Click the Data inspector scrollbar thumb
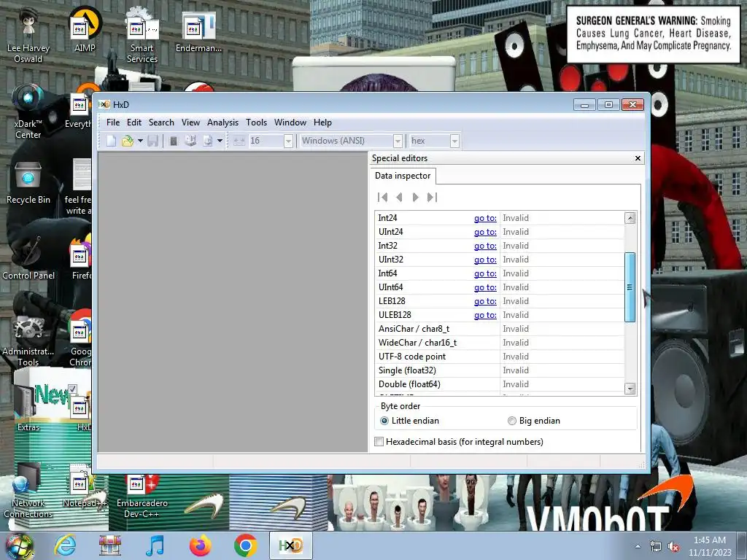The image size is (747, 560). tap(630, 287)
